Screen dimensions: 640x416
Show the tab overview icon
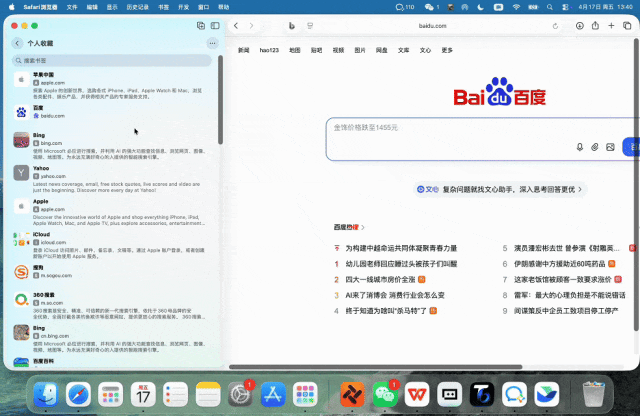627,26
